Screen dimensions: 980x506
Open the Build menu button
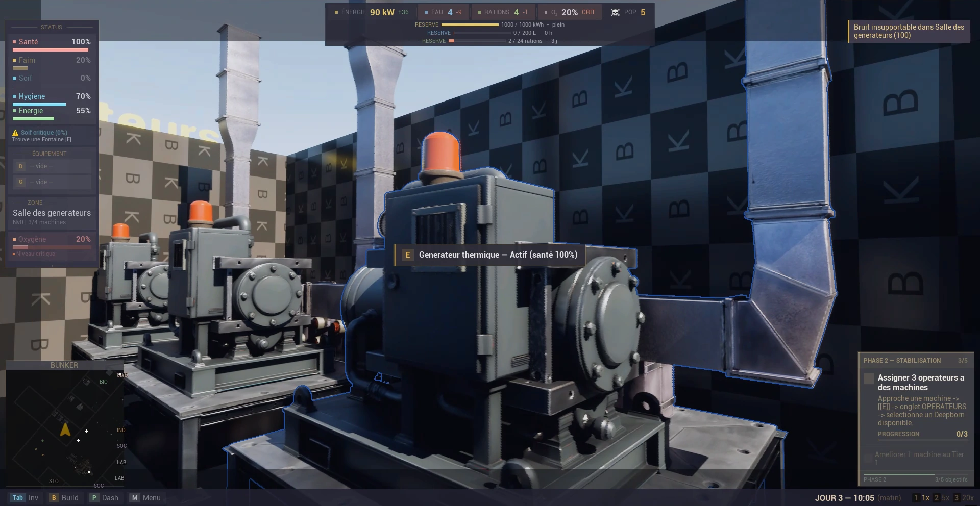[64, 498]
